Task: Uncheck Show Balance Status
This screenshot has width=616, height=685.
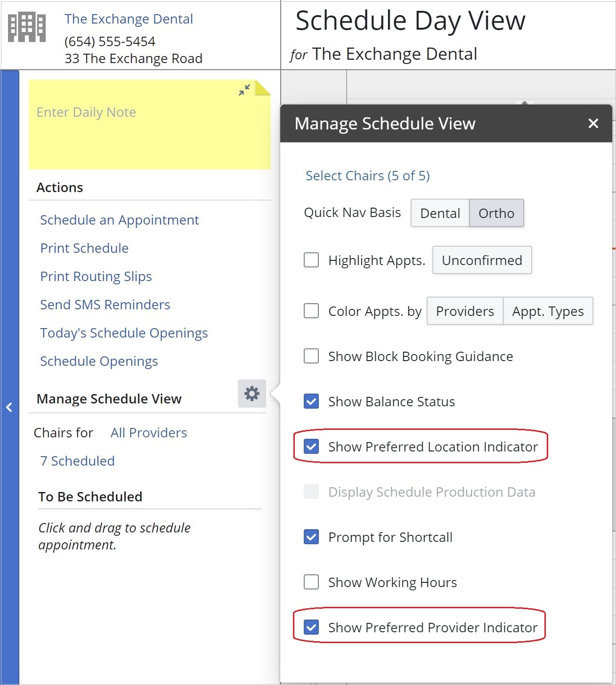Action: pos(311,401)
